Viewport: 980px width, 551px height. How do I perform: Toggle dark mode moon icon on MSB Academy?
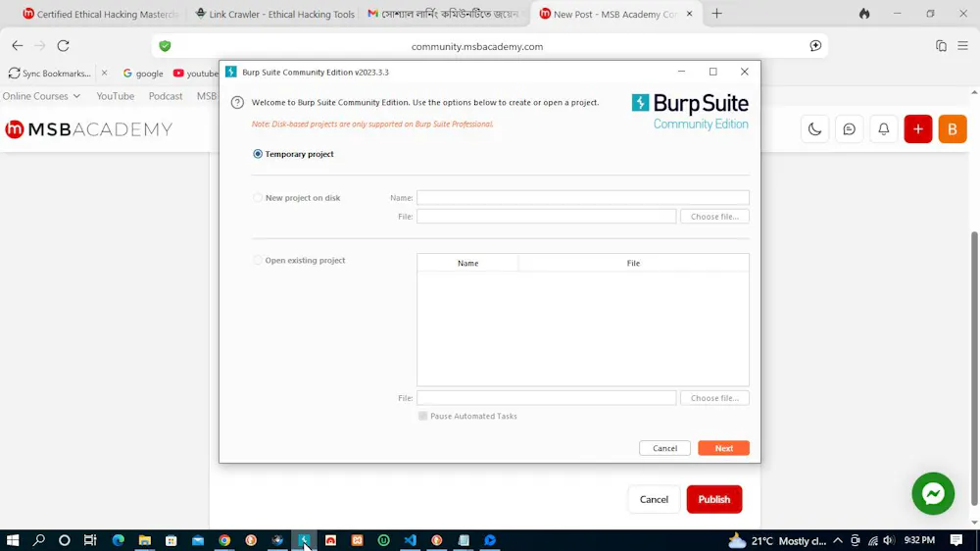click(x=814, y=129)
